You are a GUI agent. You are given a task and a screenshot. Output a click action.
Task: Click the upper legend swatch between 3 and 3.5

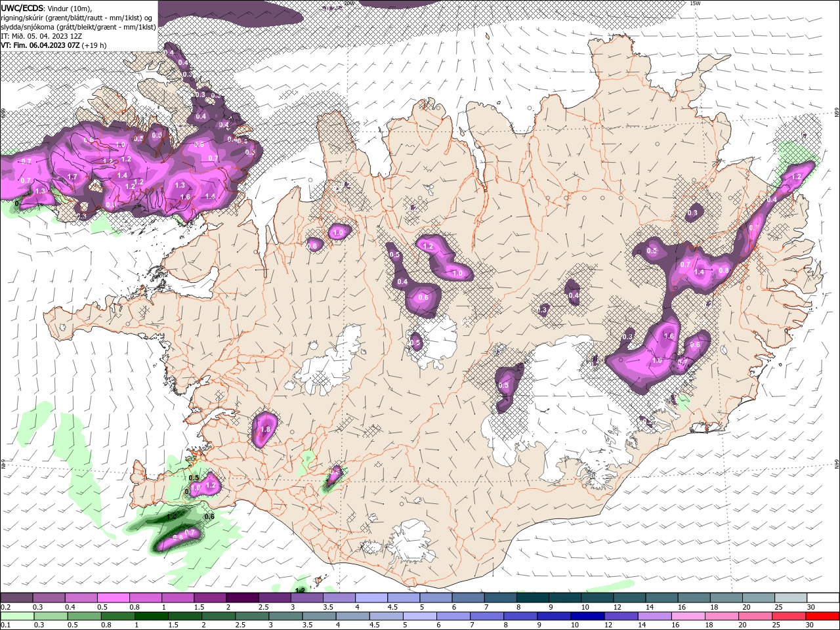pyautogui.click(x=306, y=598)
